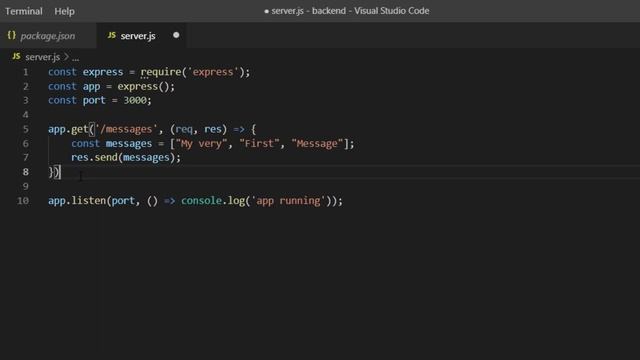
Task: Click the 'app running' string
Action: 288,201
